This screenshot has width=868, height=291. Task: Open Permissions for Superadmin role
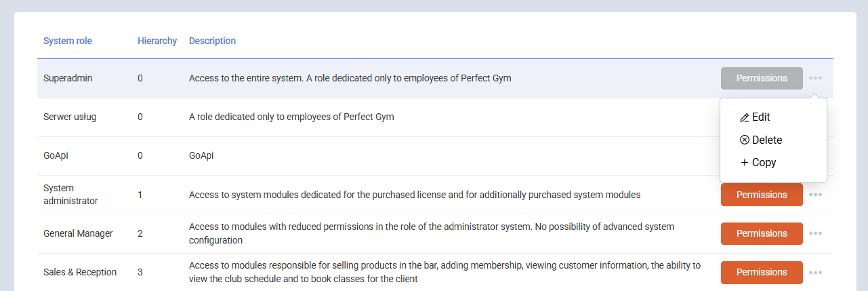[762, 78]
